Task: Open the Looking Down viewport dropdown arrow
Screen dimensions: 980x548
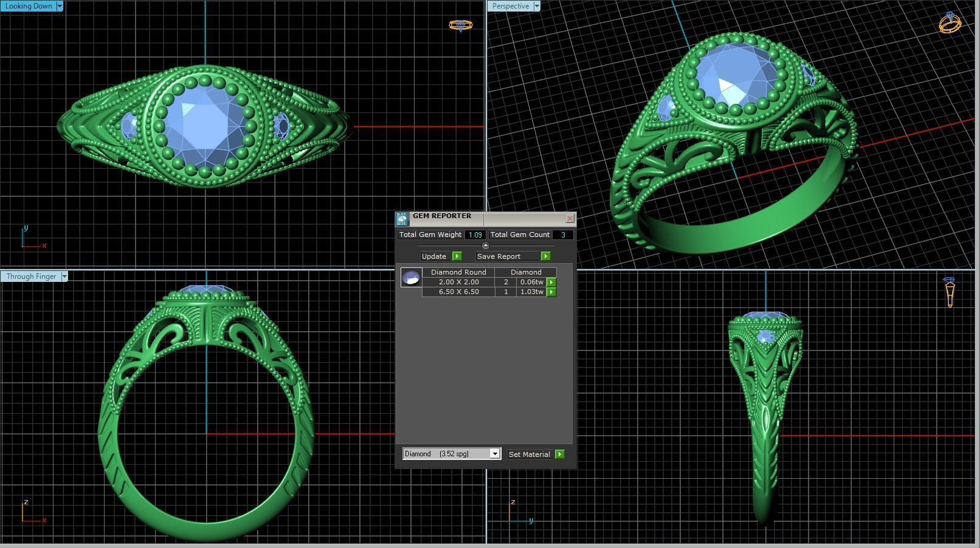Action: pyautogui.click(x=60, y=6)
